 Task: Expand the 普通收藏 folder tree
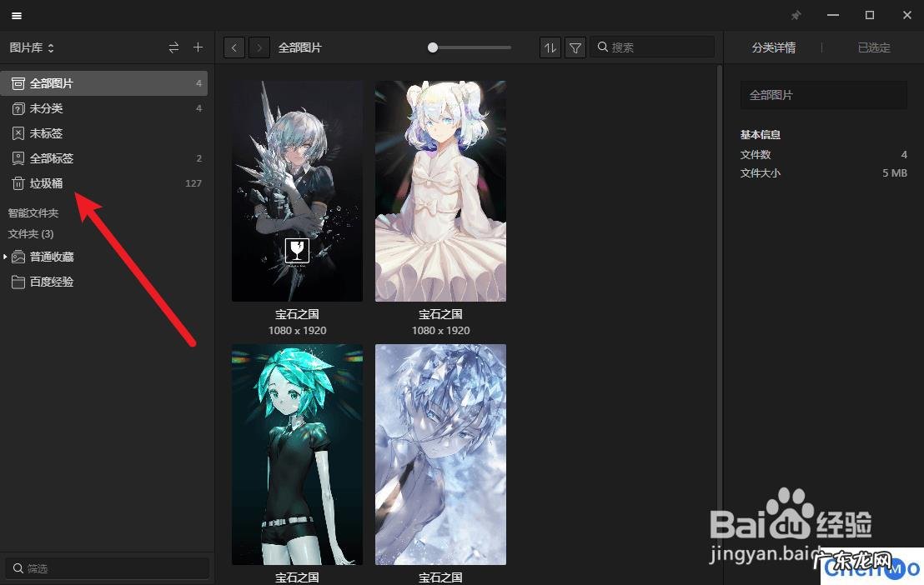pos(6,257)
